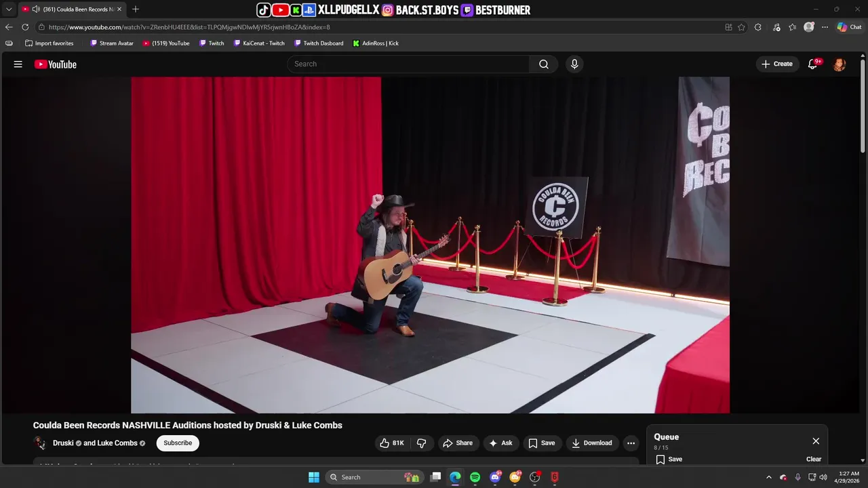Viewport: 868px width, 488px height.
Task: Open the (1519) YouTube bookmark
Action: tap(166, 43)
